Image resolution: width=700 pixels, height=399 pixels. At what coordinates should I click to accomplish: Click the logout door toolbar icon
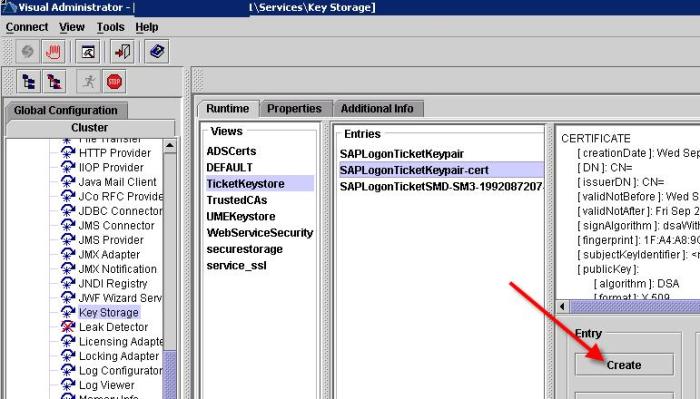(x=122, y=52)
